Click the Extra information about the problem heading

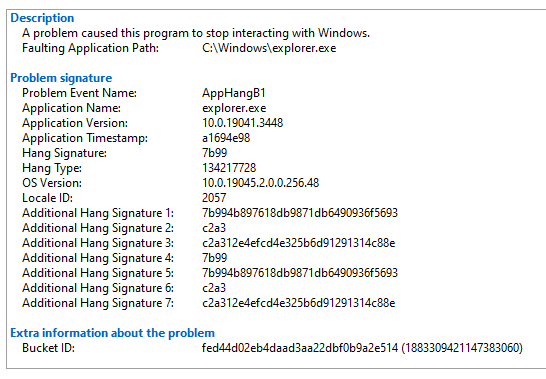112,333
